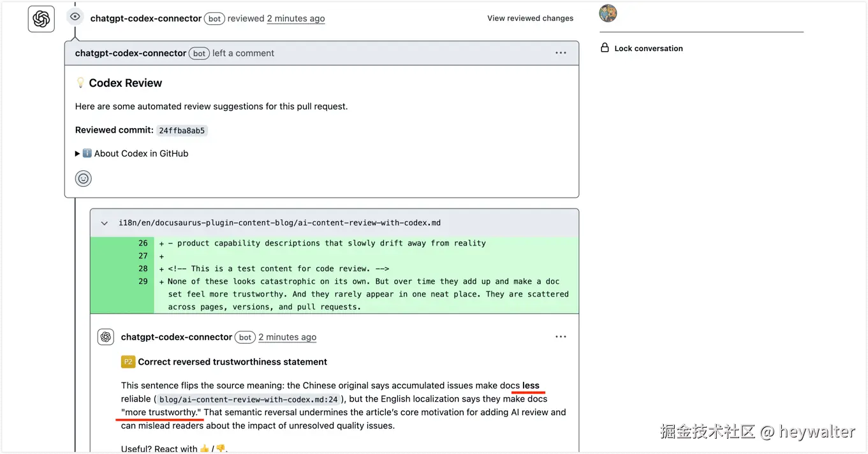Click the OpenAI avatar beside the review header

click(x=41, y=18)
